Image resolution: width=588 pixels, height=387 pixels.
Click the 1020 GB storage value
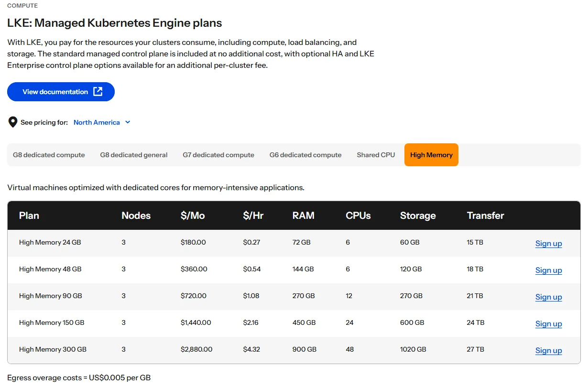413,349
